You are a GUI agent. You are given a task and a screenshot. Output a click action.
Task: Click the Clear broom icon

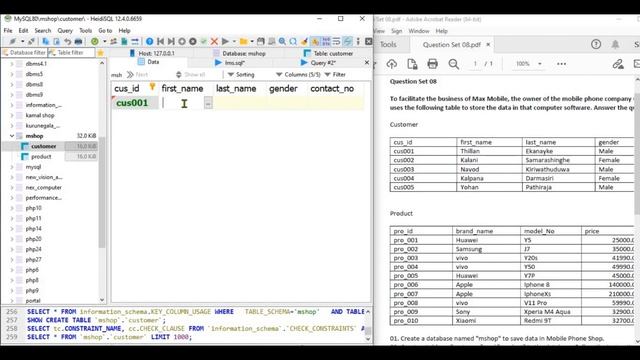[x=304, y=41]
